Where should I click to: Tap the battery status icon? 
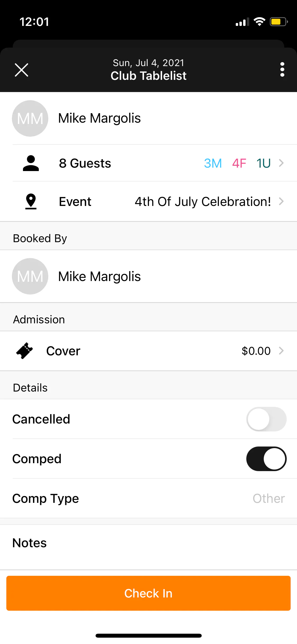[279, 22]
